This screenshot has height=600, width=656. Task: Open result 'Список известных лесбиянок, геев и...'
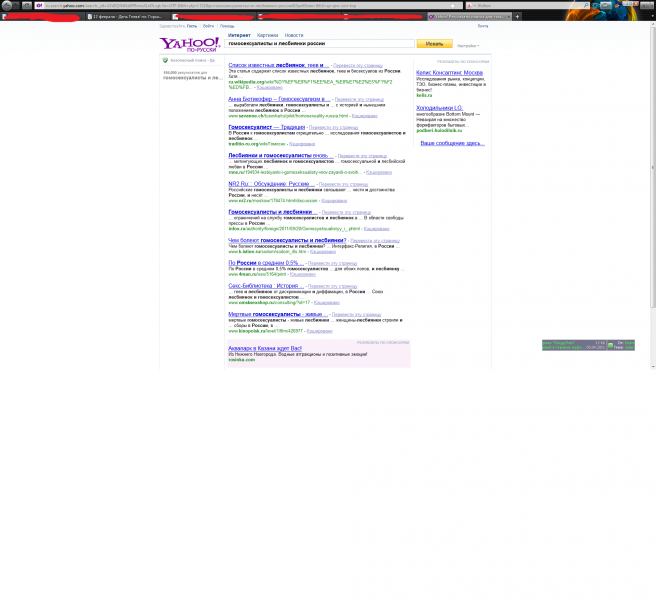[x=279, y=65]
